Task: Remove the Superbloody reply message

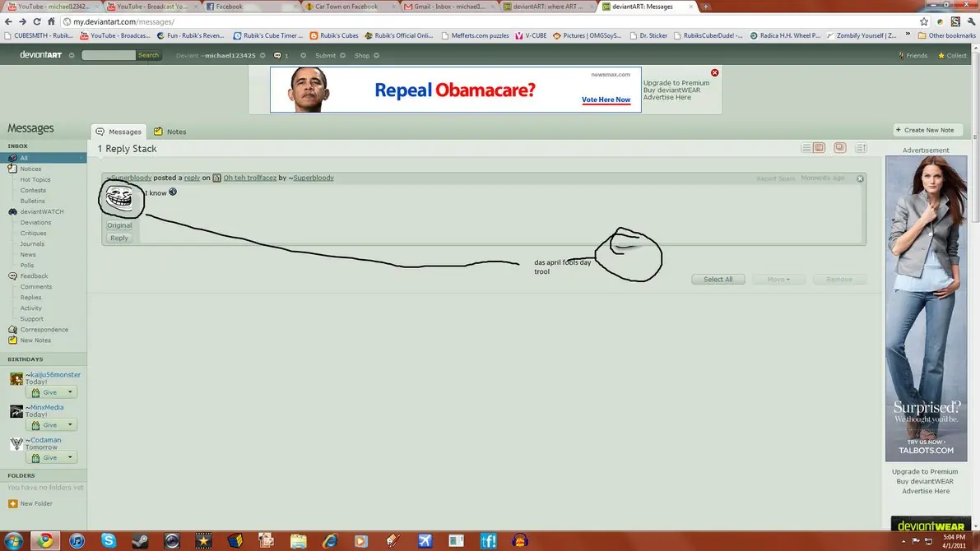Action: pyautogui.click(x=860, y=178)
